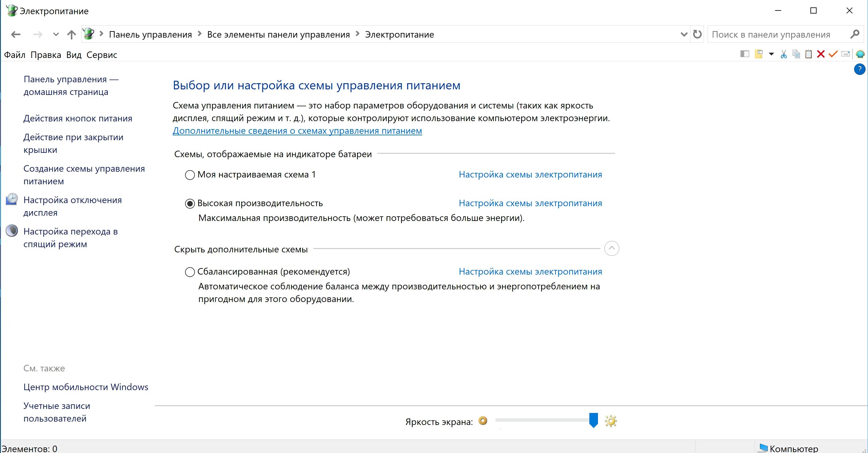The image size is (868, 453).
Task: Click the orange checkmark Properties icon
Action: (833, 54)
